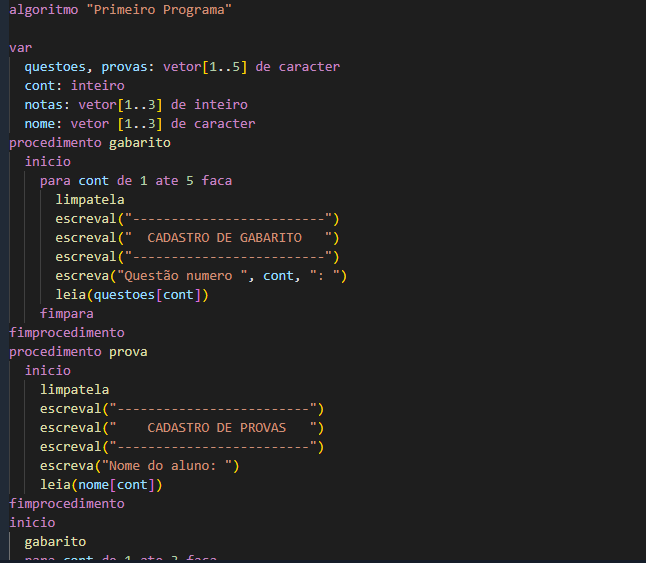Viewport: 646px width, 563px height.
Task: Click the 'CADASTRO DE PROVAS' escreval line
Action: point(182,428)
